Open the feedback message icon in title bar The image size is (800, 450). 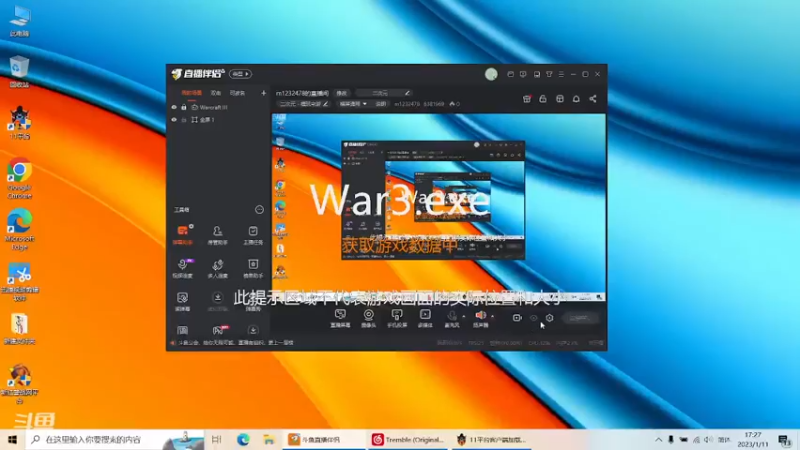(x=523, y=74)
